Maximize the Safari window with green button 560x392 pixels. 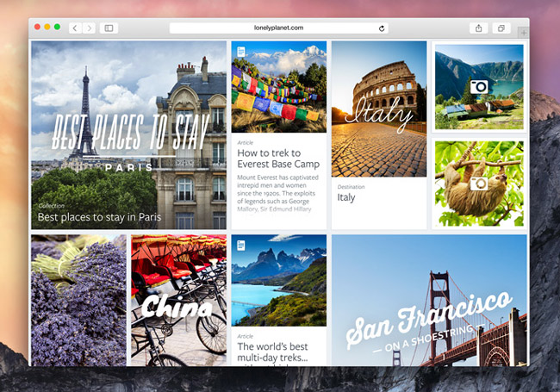point(57,27)
